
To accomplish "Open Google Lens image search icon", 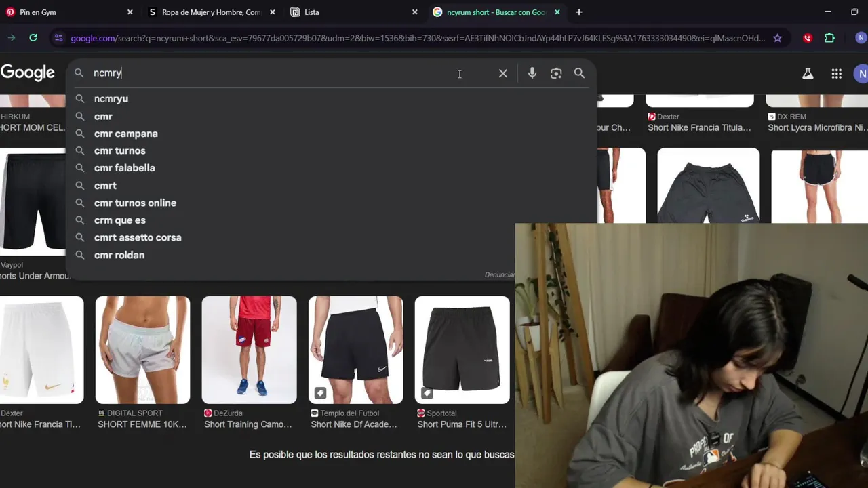I will pyautogui.click(x=556, y=73).
